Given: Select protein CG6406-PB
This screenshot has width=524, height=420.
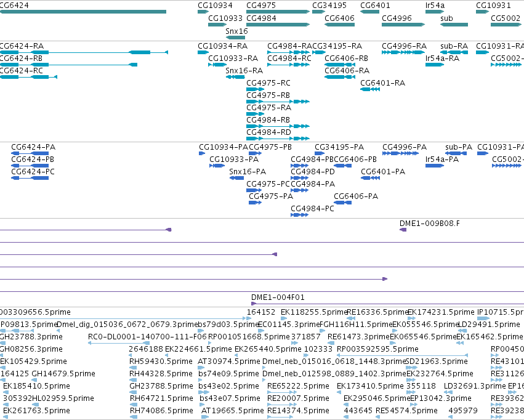Looking at the screenshot, I should coord(342,166).
